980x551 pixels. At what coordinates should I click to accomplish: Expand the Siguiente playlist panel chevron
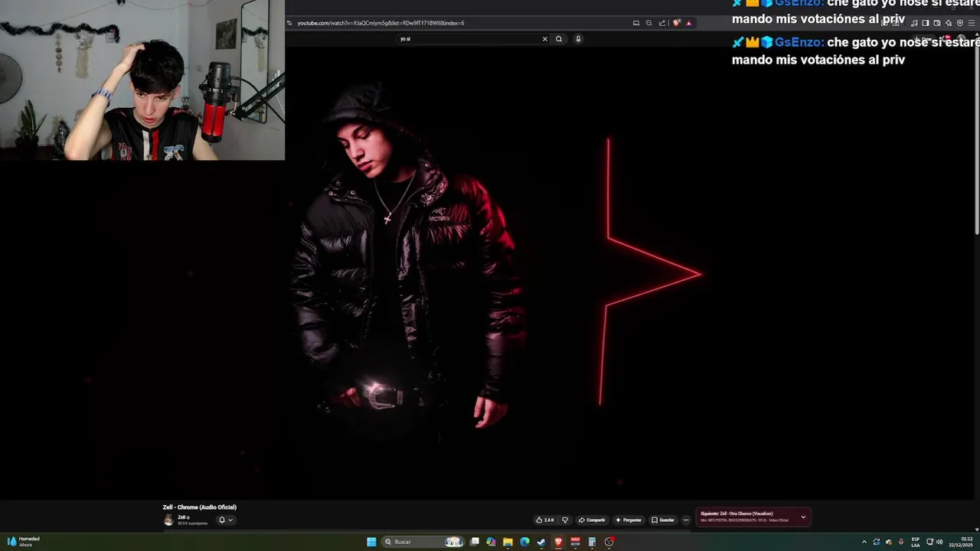(803, 517)
